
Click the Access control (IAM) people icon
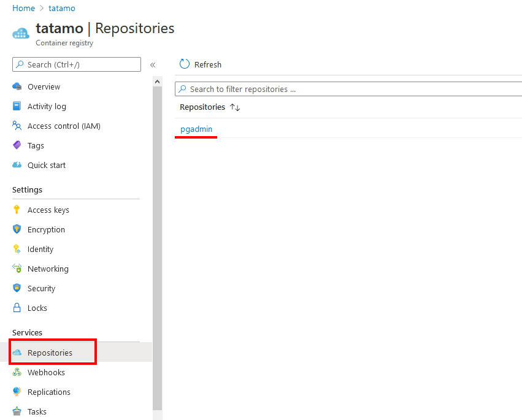pos(17,126)
